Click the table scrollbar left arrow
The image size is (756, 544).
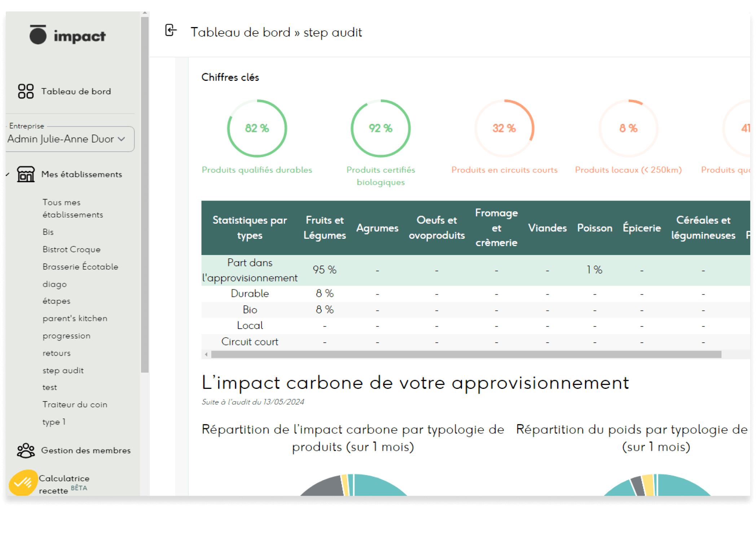coord(206,355)
